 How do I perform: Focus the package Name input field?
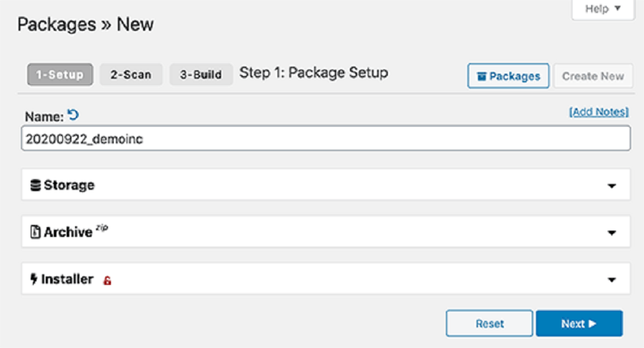pos(326,139)
